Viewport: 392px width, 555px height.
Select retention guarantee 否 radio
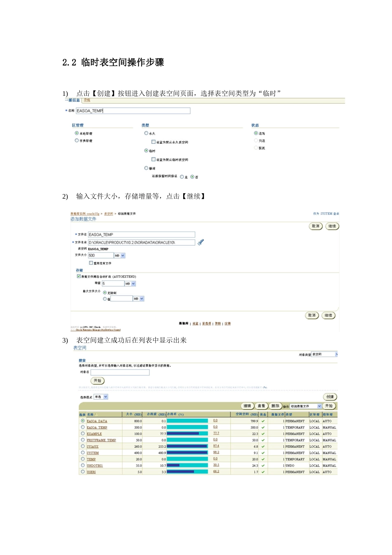tap(192, 177)
